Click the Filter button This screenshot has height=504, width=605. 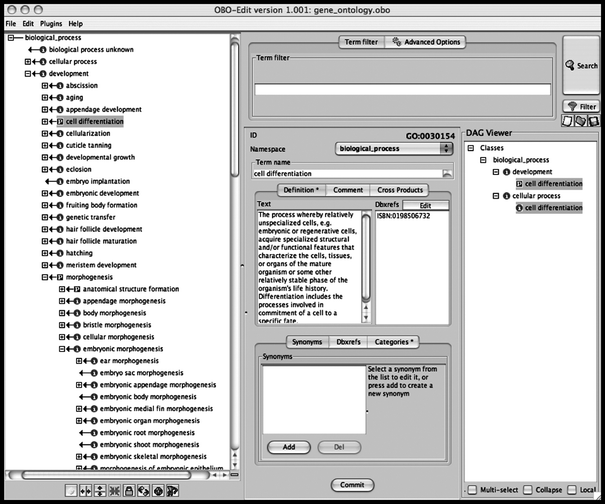pyautogui.click(x=581, y=107)
